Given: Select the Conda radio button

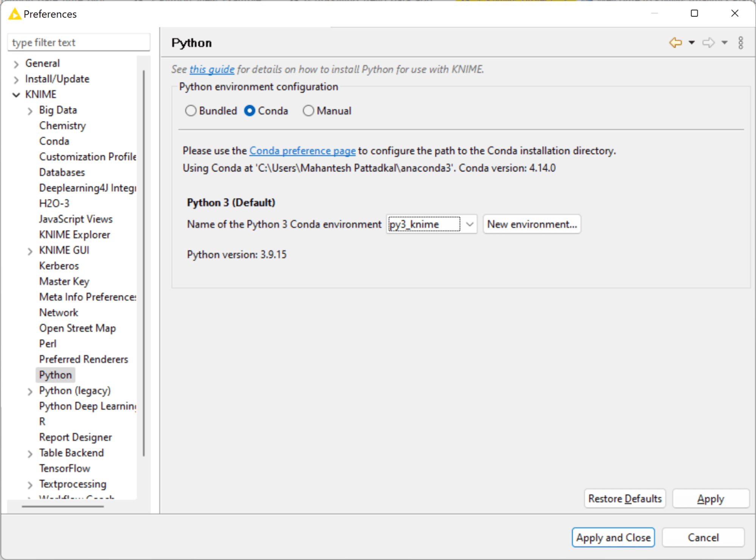Looking at the screenshot, I should click(250, 110).
